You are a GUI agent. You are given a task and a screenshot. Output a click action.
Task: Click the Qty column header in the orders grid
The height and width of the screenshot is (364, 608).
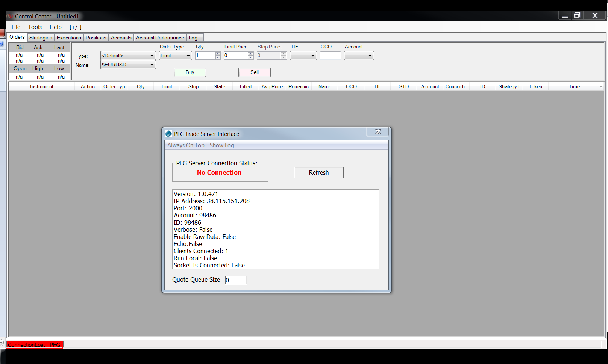(141, 86)
